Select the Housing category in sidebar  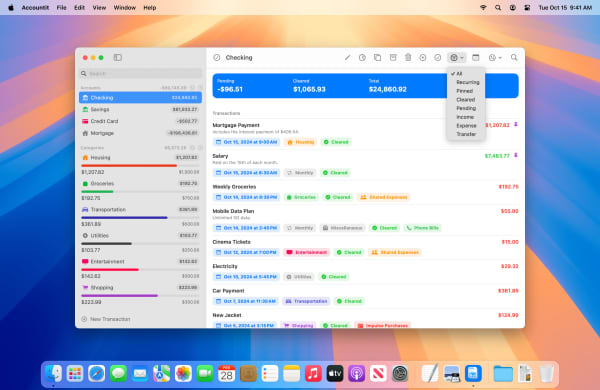click(140, 158)
